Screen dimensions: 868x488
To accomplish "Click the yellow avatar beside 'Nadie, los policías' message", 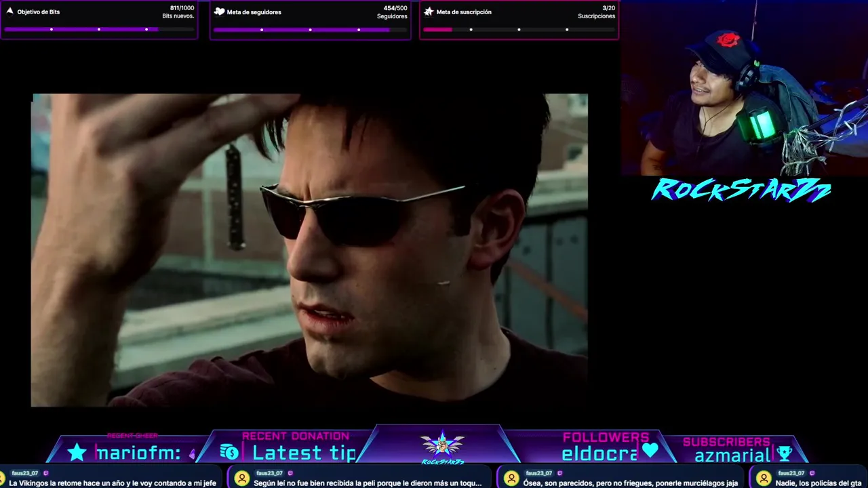I will coord(764,479).
